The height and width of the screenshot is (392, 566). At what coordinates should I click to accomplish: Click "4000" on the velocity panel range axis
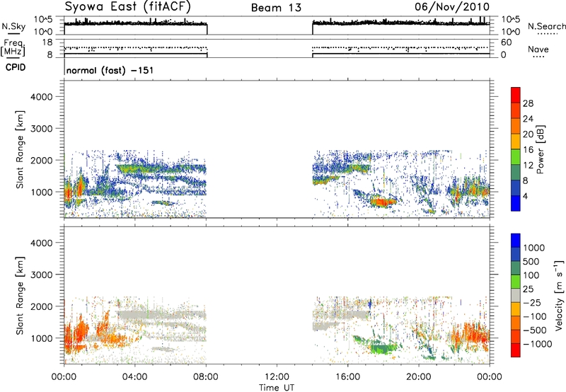coord(41,243)
